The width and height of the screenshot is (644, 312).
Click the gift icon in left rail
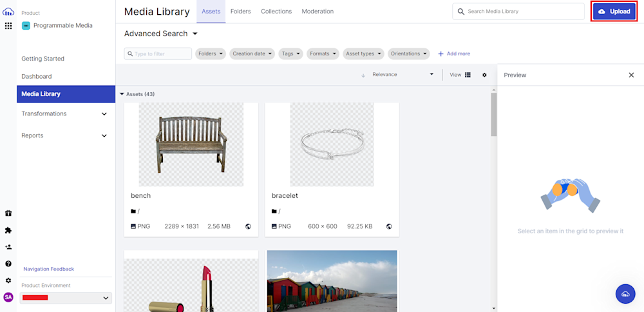(8, 213)
